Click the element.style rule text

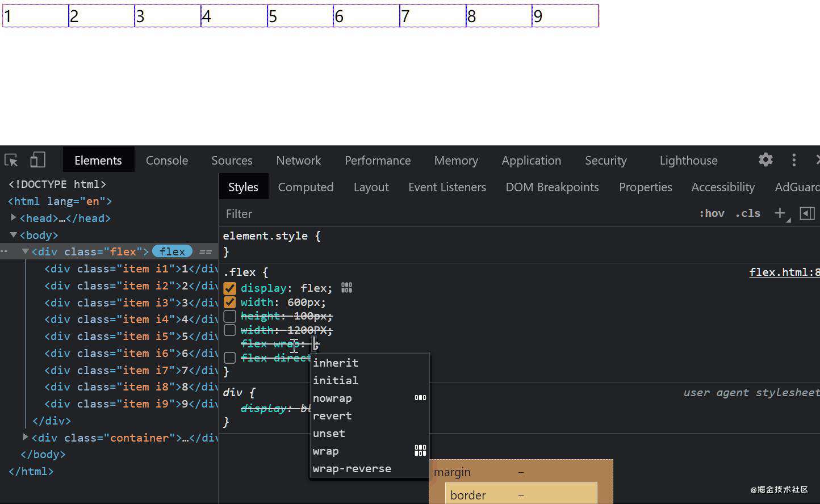265,236
